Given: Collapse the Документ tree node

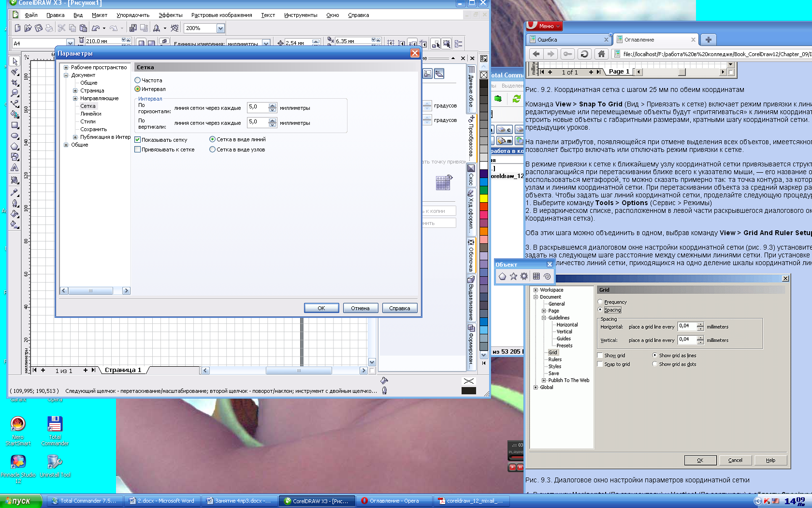Looking at the screenshot, I should pyautogui.click(x=66, y=75).
